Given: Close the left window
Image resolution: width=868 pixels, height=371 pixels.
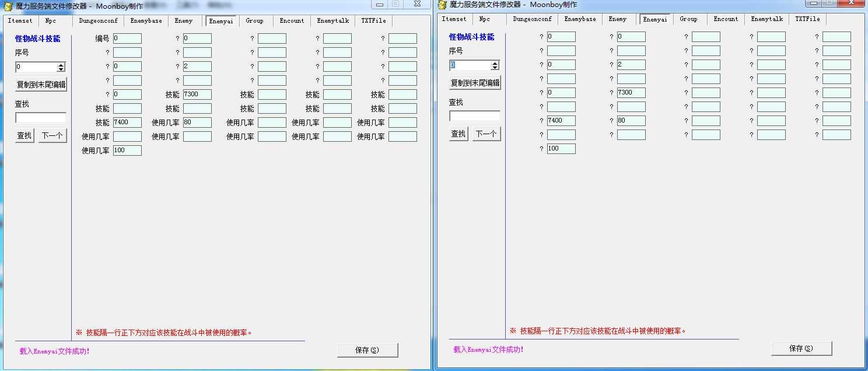Looking at the screenshot, I should (418, 4).
